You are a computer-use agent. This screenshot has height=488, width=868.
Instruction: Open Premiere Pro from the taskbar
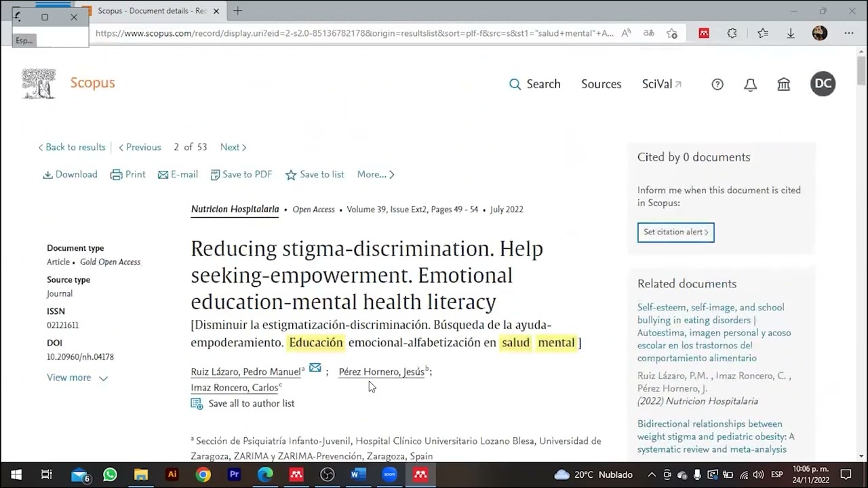tap(235, 474)
